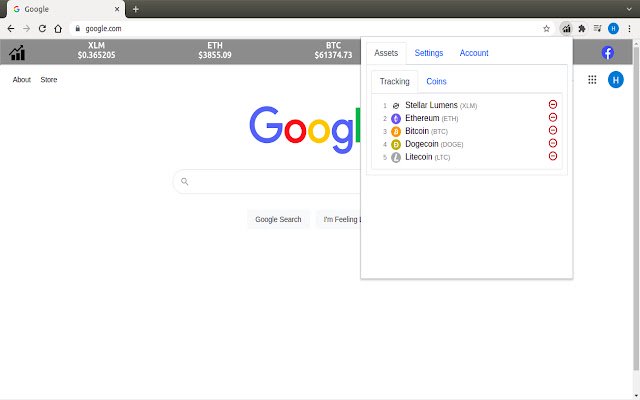This screenshot has height=400, width=640.
Task: Click the Dogecoin coin logo
Action: tap(396, 144)
